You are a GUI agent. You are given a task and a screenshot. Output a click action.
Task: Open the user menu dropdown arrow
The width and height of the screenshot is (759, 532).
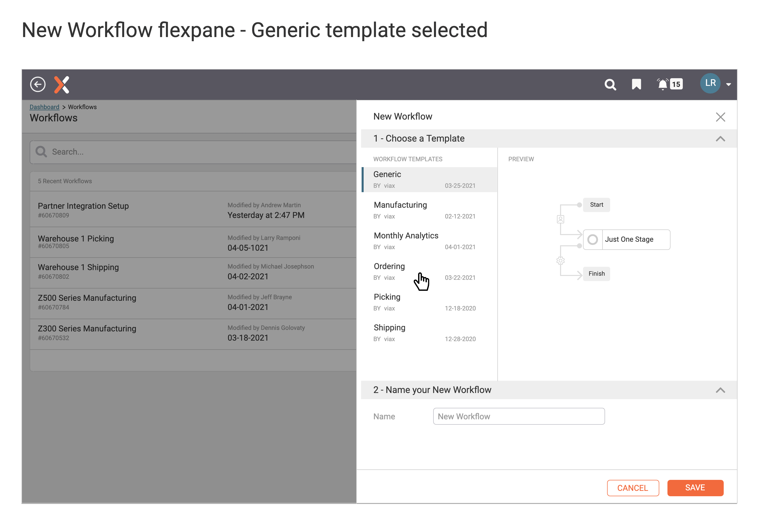click(x=729, y=85)
